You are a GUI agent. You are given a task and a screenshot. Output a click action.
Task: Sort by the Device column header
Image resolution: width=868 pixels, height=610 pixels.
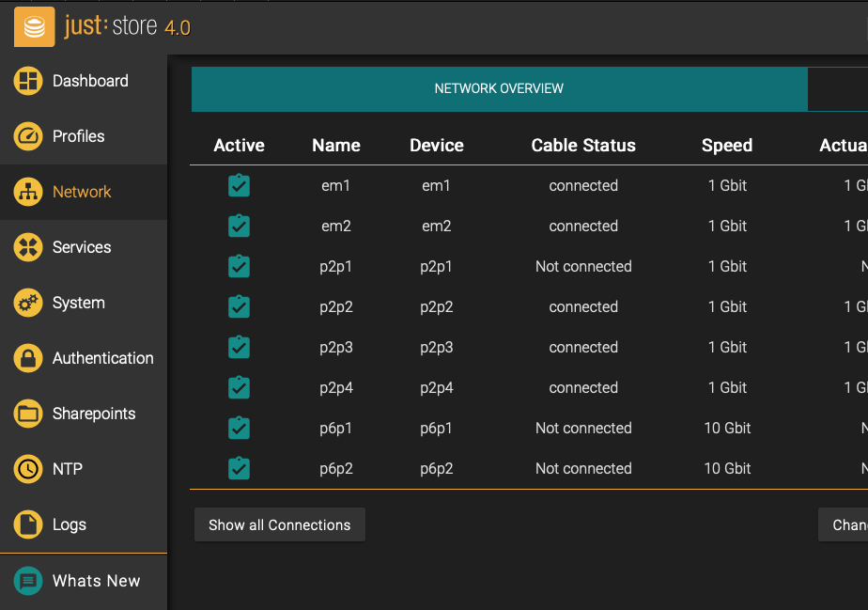[x=437, y=145]
